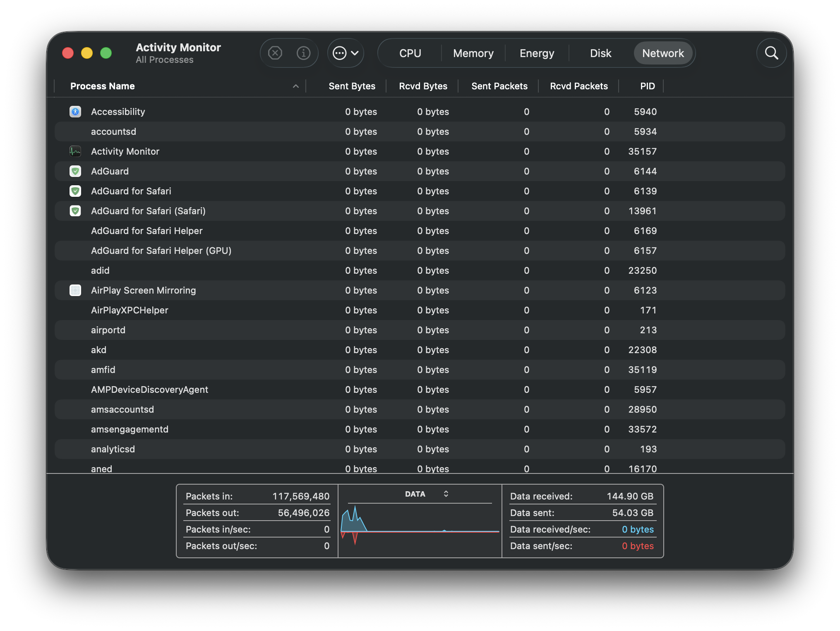840x631 pixels.
Task: Select the Disk tab
Action: 600,53
